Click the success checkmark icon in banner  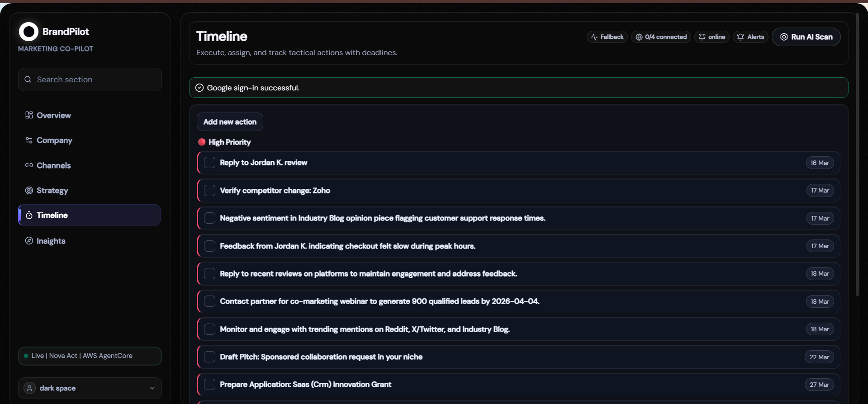click(199, 88)
